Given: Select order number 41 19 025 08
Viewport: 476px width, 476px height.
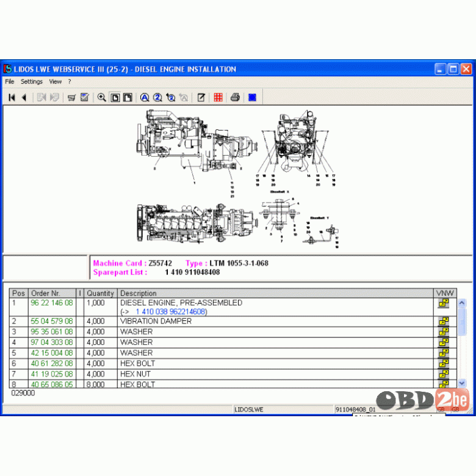Looking at the screenshot, I should click(52, 374).
